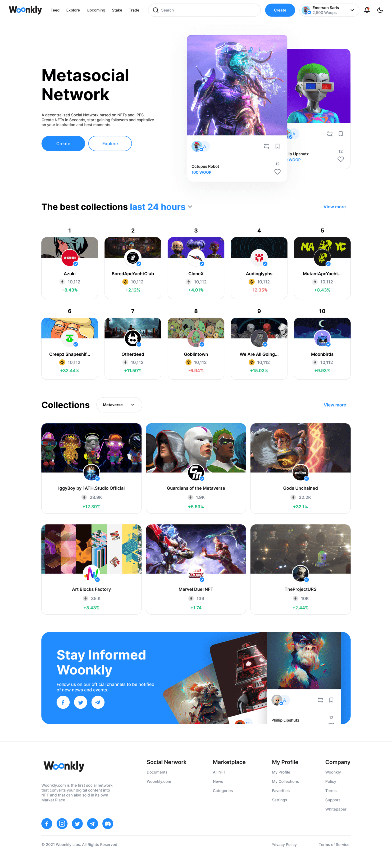Open the Discord icon in the footer
392x868 pixels.
108,824
